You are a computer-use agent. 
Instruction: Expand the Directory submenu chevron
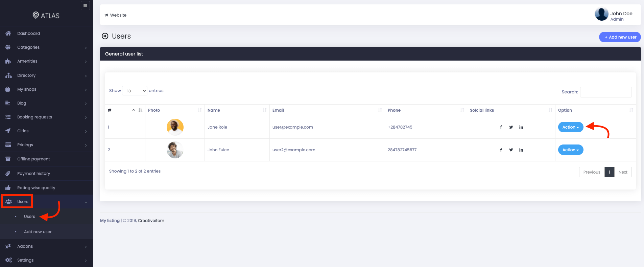pyautogui.click(x=86, y=76)
